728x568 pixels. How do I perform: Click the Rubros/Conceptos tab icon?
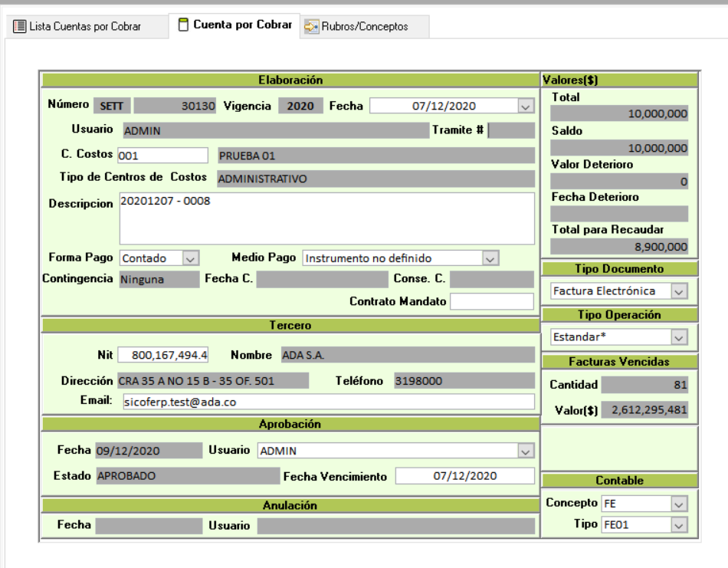point(311,27)
